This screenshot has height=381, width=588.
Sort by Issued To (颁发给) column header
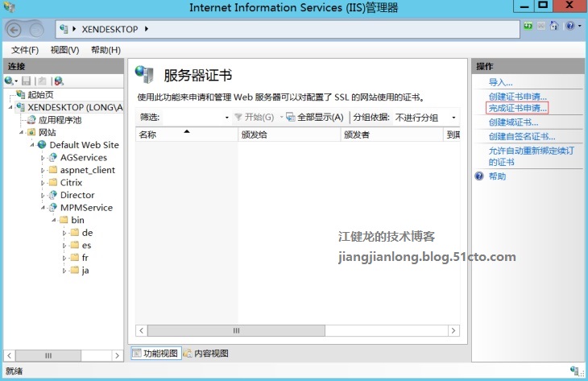pos(288,135)
